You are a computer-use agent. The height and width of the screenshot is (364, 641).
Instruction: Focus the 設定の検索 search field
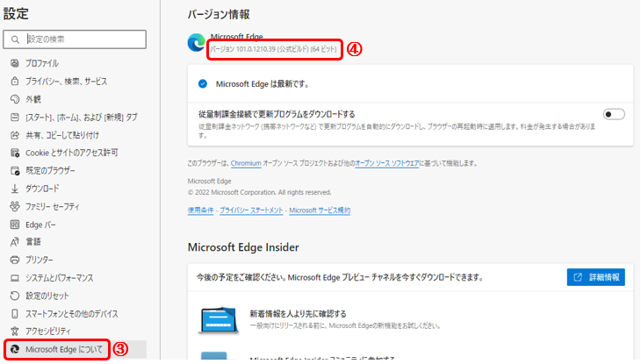pyautogui.click(x=75, y=39)
